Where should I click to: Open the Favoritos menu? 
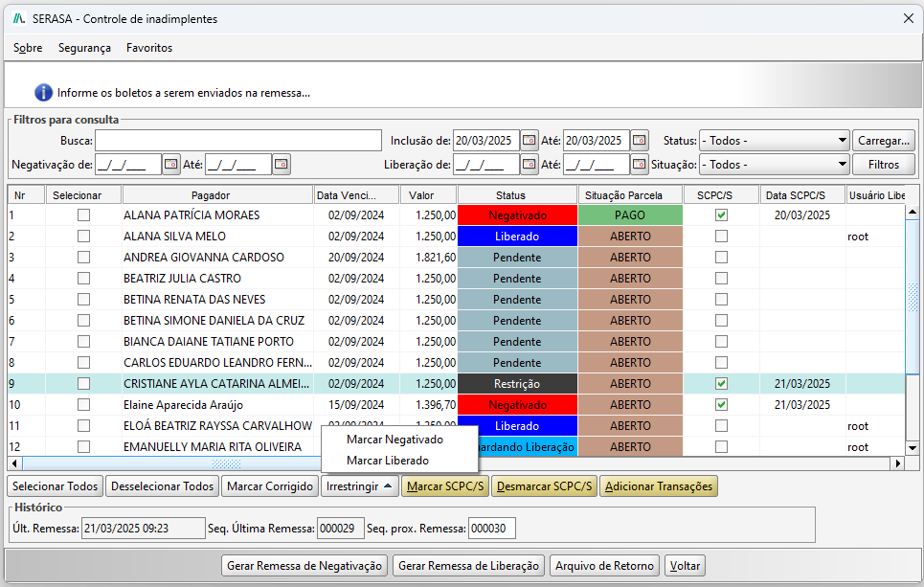pyautogui.click(x=149, y=48)
